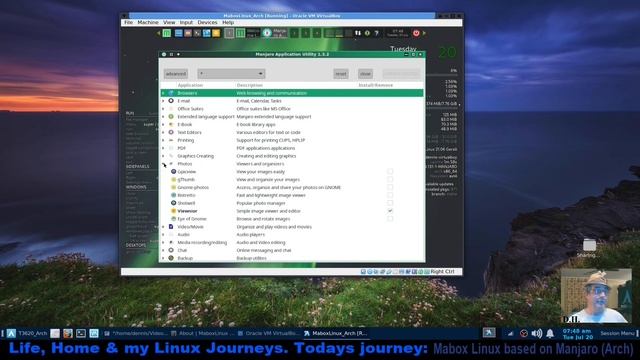This screenshot has height=360, width=640.
Task: Click the Viewnior app icon
Action: (x=173, y=211)
